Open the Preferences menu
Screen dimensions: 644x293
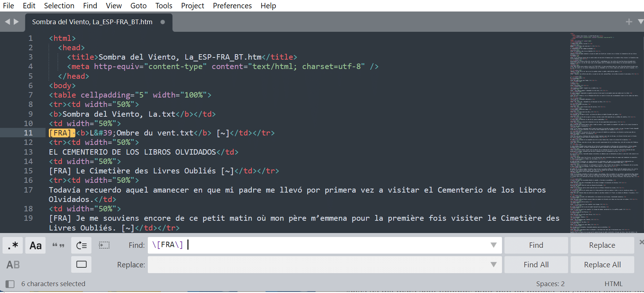click(232, 6)
